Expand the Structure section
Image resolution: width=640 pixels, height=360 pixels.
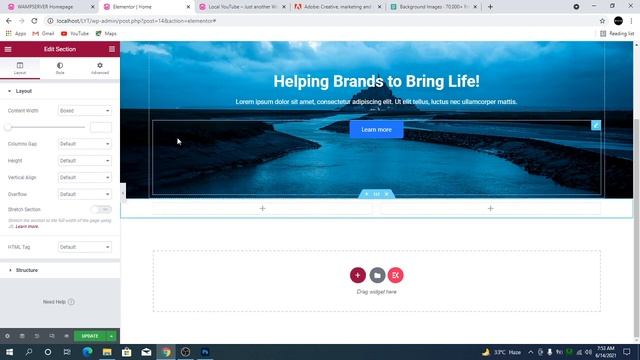(60, 270)
